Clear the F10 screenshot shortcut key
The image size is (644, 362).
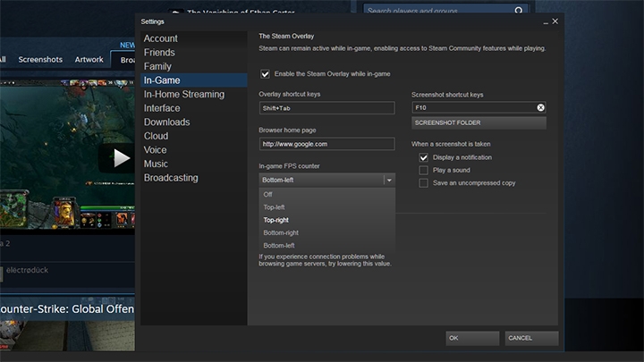click(540, 107)
